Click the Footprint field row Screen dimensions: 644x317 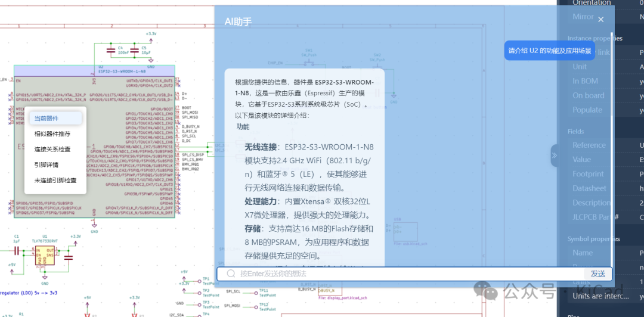[x=606, y=173]
